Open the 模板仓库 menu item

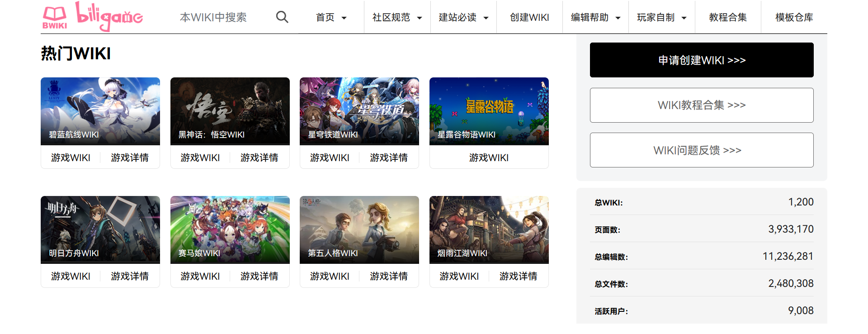coord(794,17)
